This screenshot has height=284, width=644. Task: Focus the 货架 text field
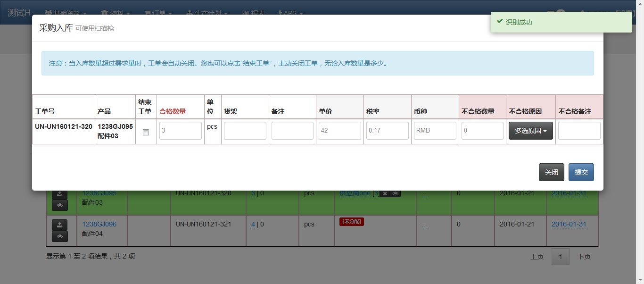point(245,131)
